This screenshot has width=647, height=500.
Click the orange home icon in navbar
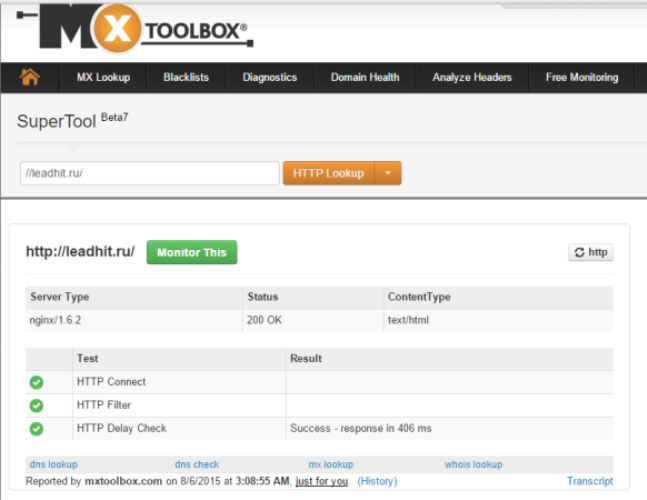click(29, 77)
